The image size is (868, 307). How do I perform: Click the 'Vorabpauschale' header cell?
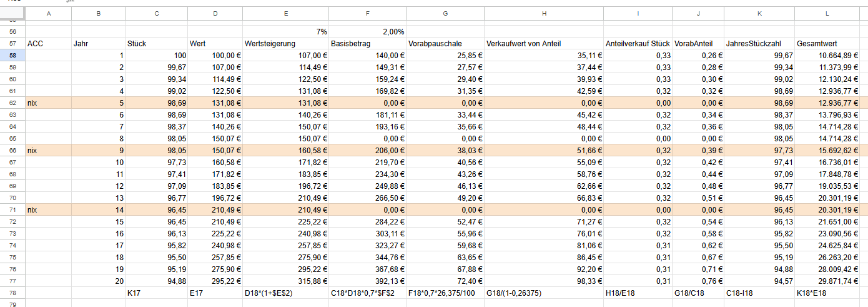click(445, 44)
